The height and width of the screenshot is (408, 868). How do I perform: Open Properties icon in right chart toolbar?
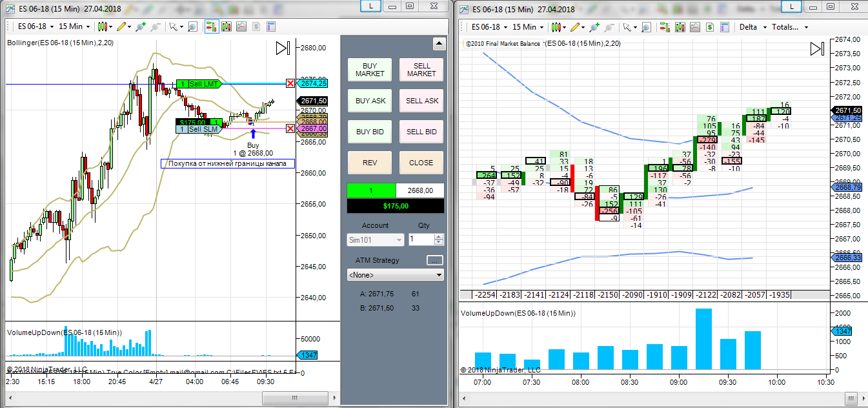tap(724, 26)
